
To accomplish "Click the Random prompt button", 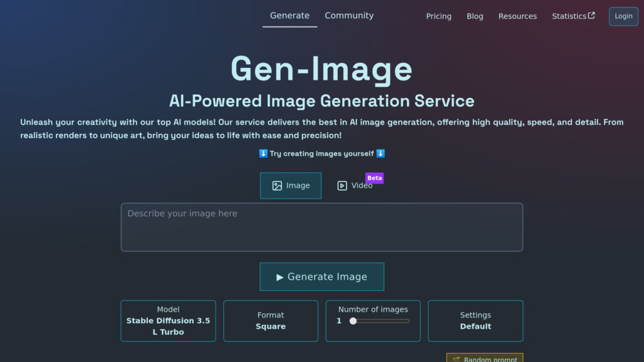I will click(x=485, y=358).
